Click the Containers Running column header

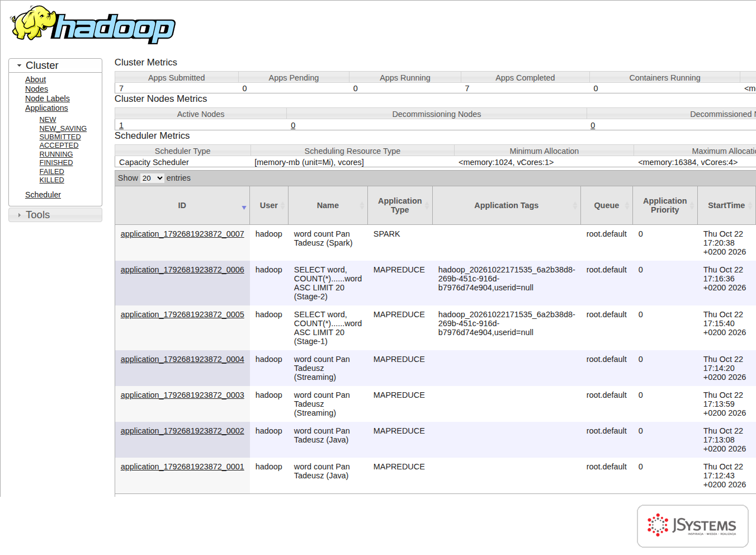tap(665, 78)
